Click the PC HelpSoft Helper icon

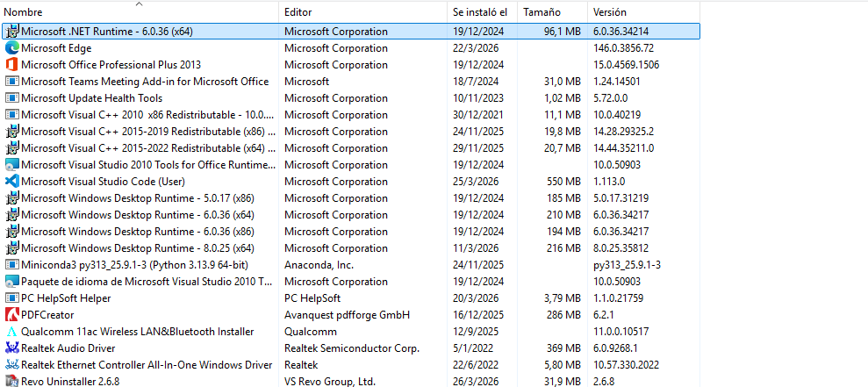click(x=12, y=298)
